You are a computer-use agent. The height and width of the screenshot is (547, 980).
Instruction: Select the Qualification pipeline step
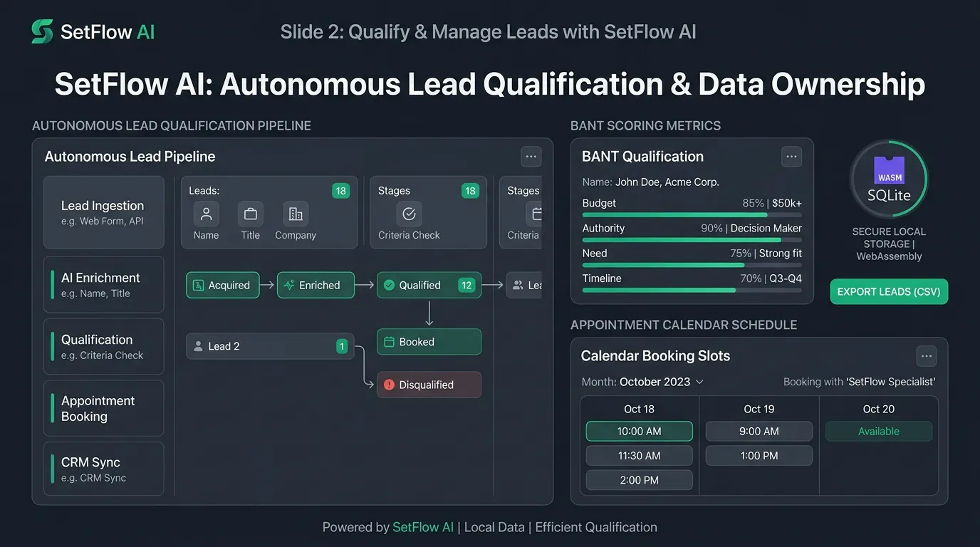coord(104,346)
